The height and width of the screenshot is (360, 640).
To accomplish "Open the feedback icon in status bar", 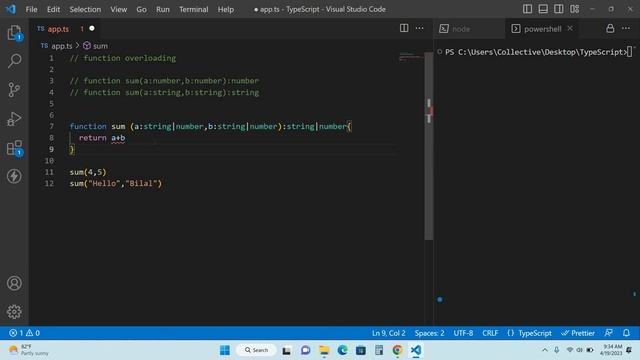I will (x=609, y=333).
